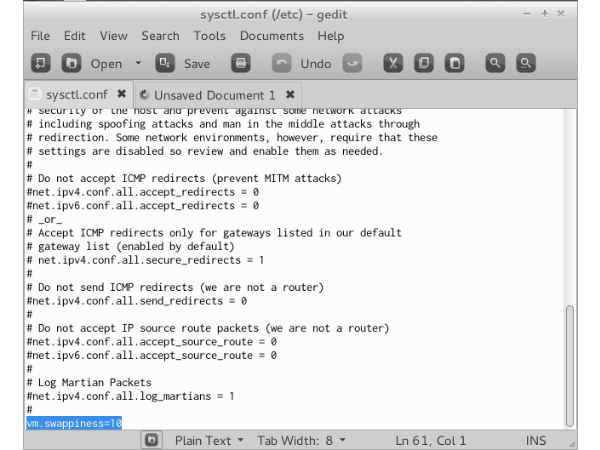Click the vertical scrollbar handle
Viewport: 600px width, 450px height.
(x=570, y=365)
